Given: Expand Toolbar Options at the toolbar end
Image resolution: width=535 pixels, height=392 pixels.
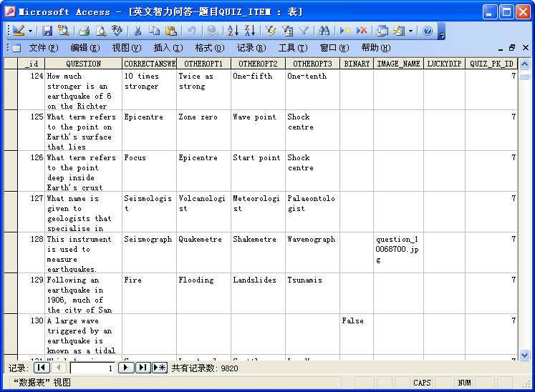Looking at the screenshot, I should point(441,31).
